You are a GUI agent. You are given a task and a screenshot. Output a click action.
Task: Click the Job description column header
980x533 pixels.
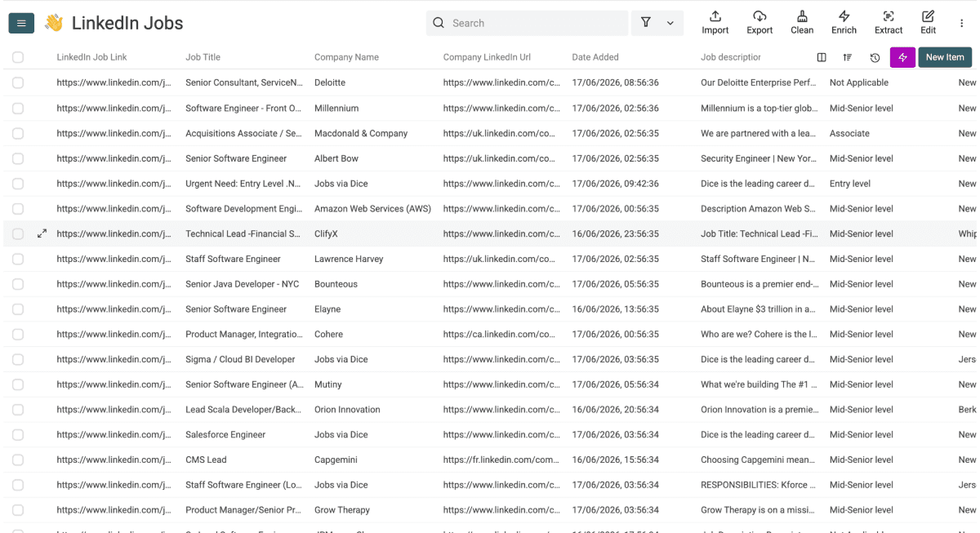[731, 57]
